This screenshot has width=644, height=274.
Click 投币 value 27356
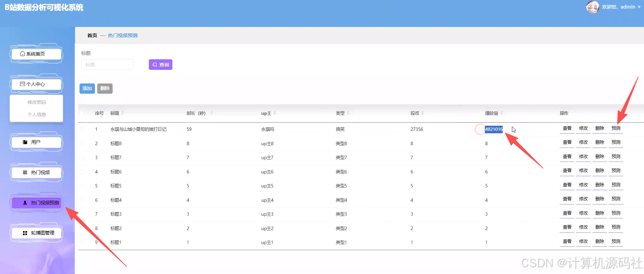[x=417, y=130]
